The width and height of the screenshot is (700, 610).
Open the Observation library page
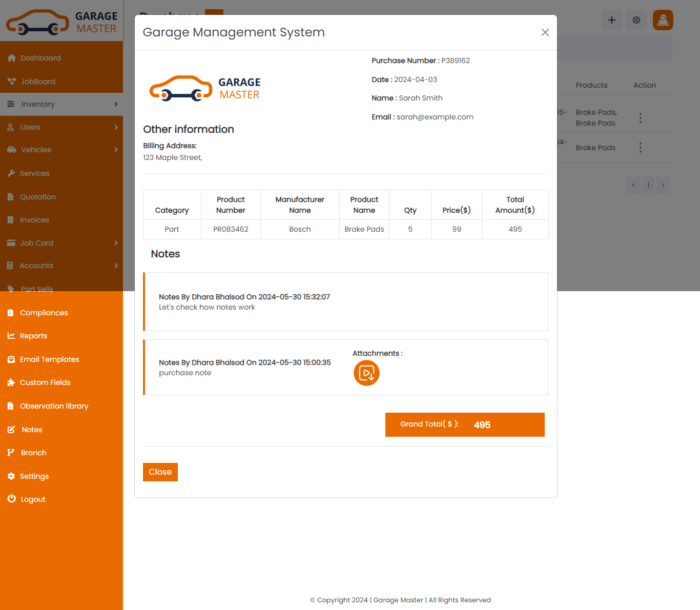pos(54,406)
